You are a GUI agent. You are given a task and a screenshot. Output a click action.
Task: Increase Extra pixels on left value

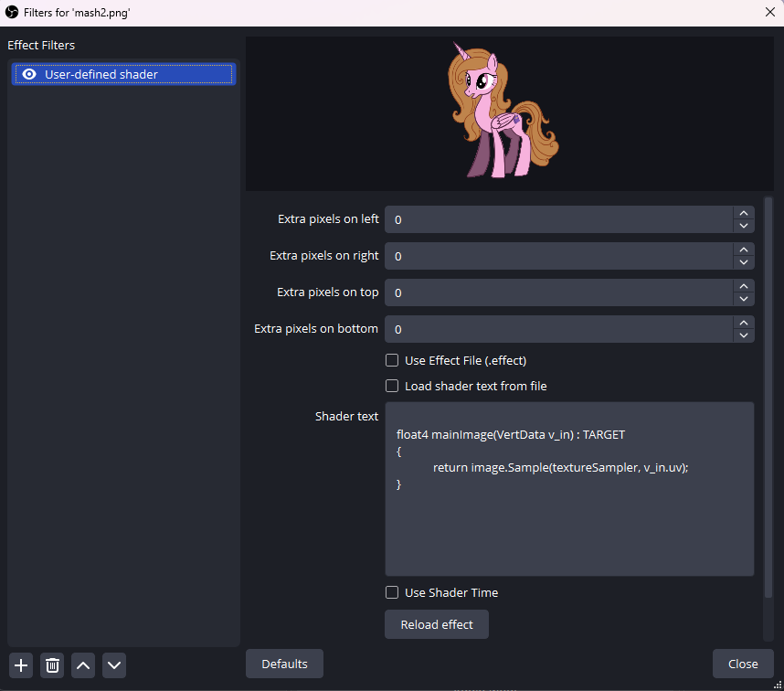point(744,213)
